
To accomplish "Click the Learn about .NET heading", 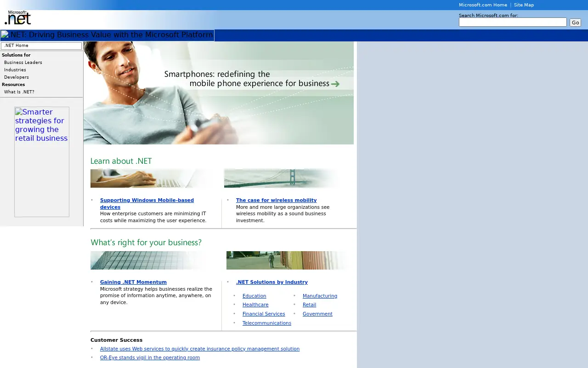I will (121, 161).
